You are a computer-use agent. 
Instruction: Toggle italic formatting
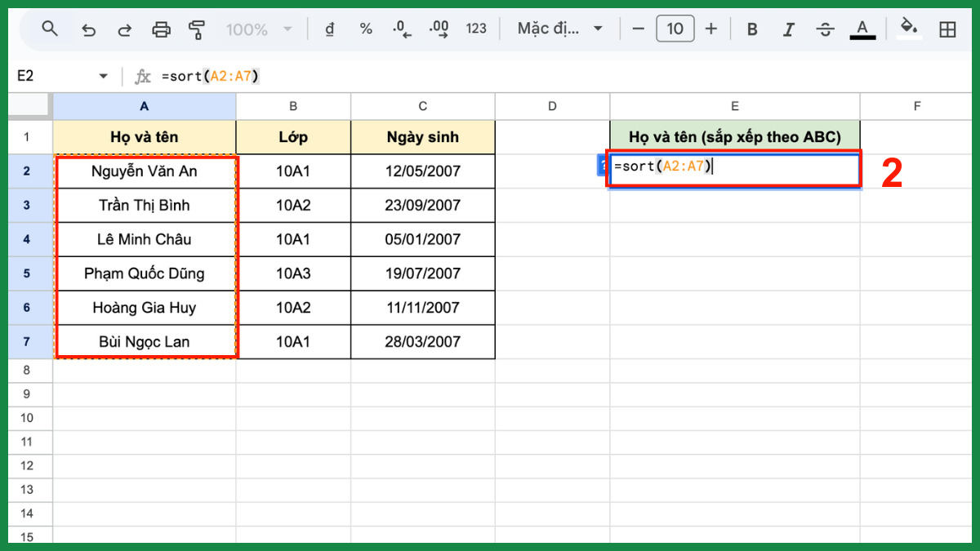click(x=789, y=29)
